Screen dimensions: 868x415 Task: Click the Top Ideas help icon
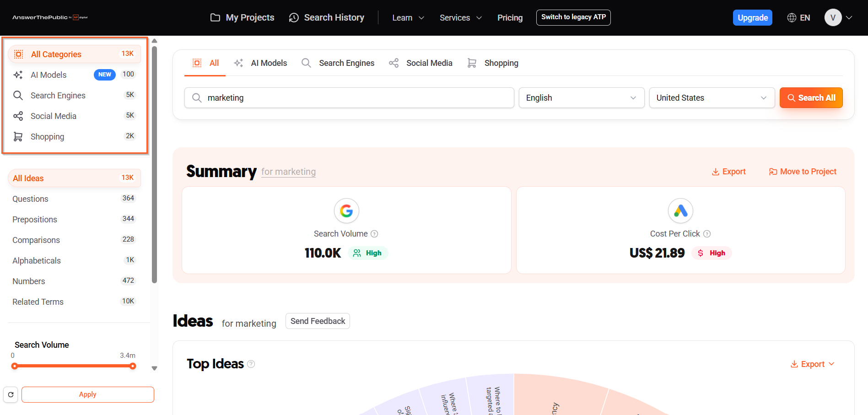pyautogui.click(x=251, y=364)
